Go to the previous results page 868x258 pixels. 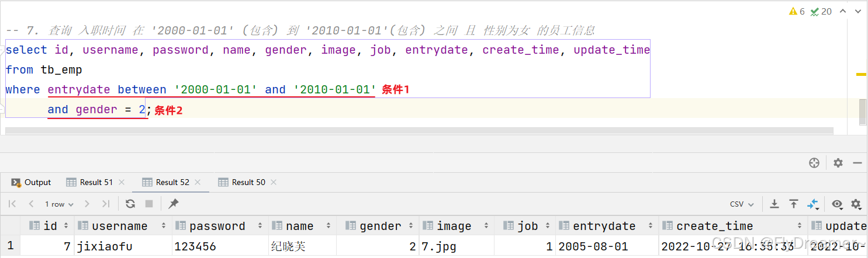pyautogui.click(x=31, y=204)
